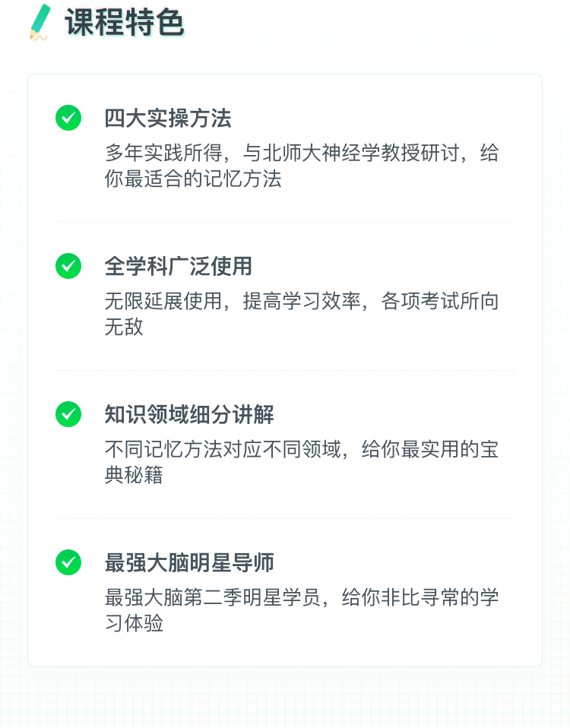Screen dimensions: 570x728
Task: Click the green checkmark next to 全学科广泛使用
Action: pyautogui.click(x=68, y=266)
